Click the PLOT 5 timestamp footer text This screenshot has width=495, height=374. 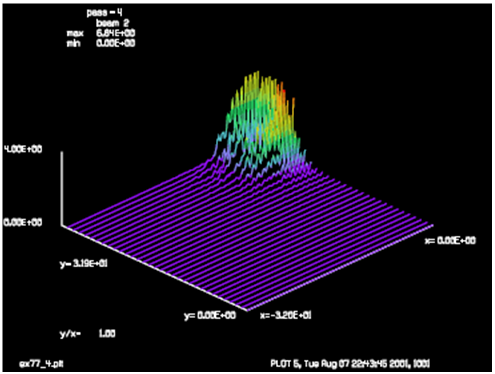[350, 363]
